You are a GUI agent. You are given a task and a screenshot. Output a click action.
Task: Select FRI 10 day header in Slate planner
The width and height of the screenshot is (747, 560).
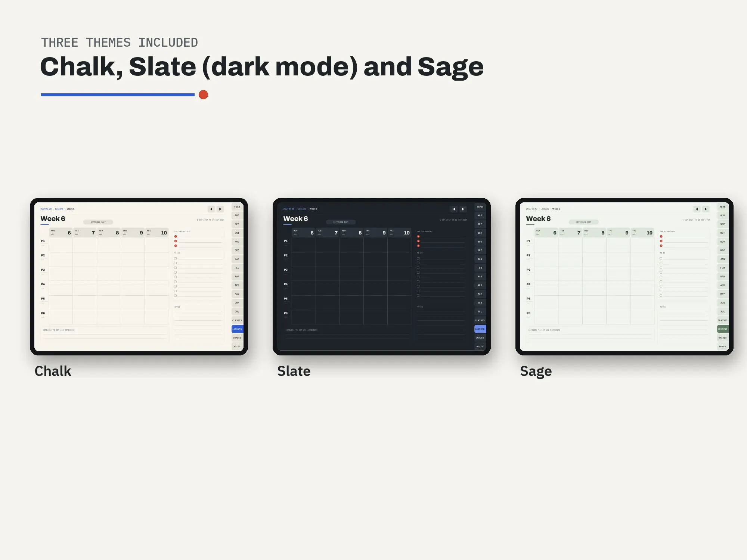click(400, 233)
